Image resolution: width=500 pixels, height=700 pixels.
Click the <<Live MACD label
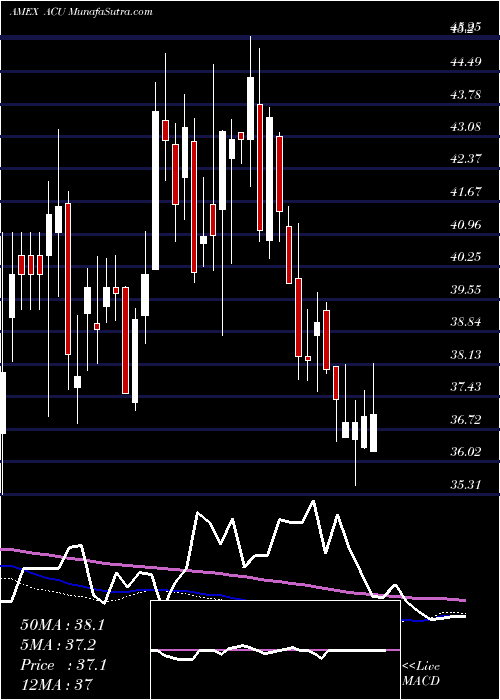click(x=421, y=673)
